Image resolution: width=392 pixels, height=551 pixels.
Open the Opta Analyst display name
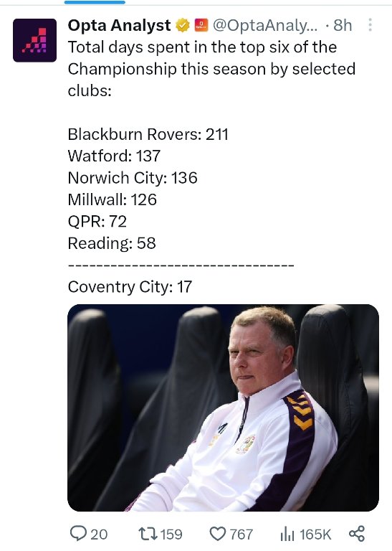[119, 25]
